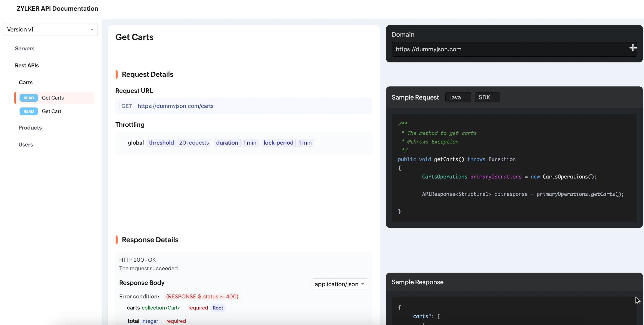Open the Version v1 dropdown
The image size is (644, 325).
tap(50, 29)
